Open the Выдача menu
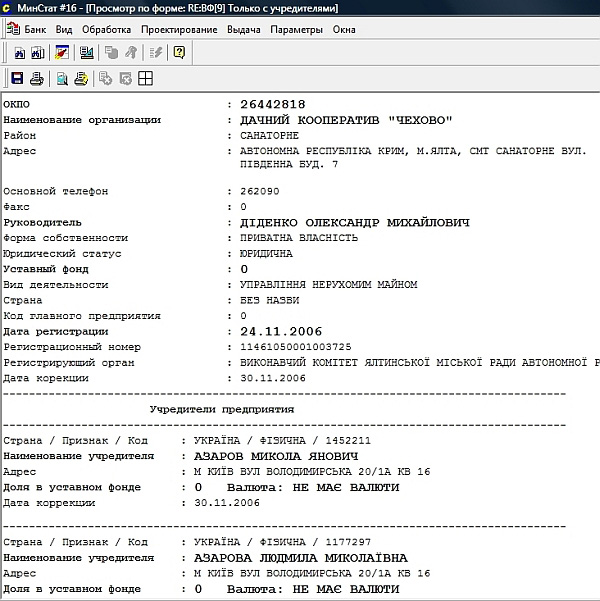 tap(244, 30)
